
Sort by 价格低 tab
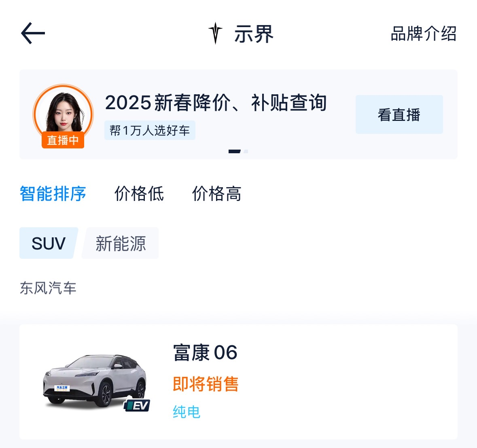click(x=139, y=194)
